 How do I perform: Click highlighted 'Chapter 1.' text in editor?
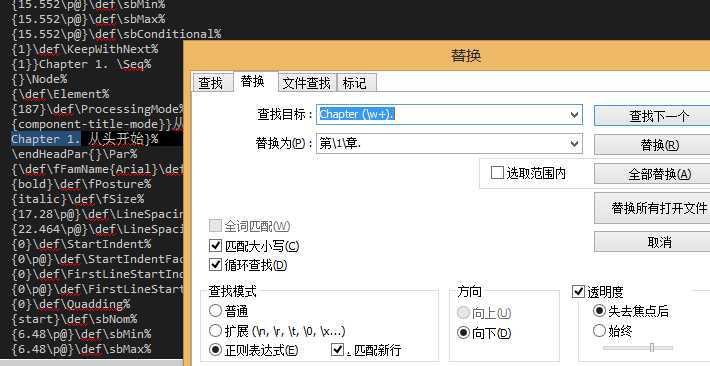[x=46, y=139]
